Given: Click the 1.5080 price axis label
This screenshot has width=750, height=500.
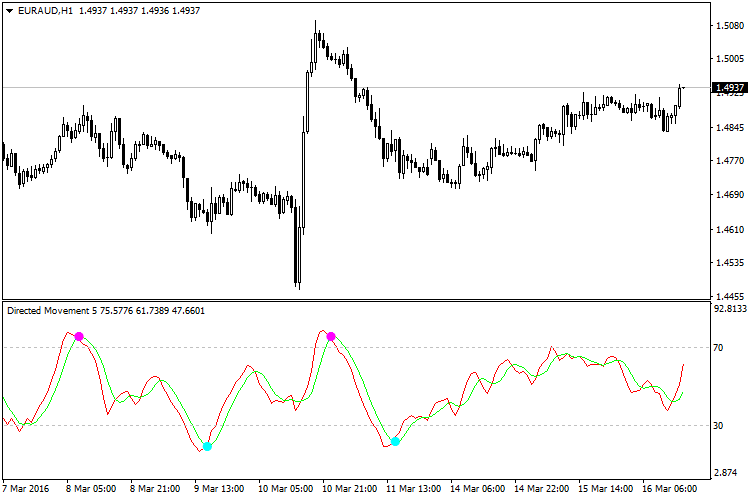Looking at the screenshot, I should click(x=728, y=26).
